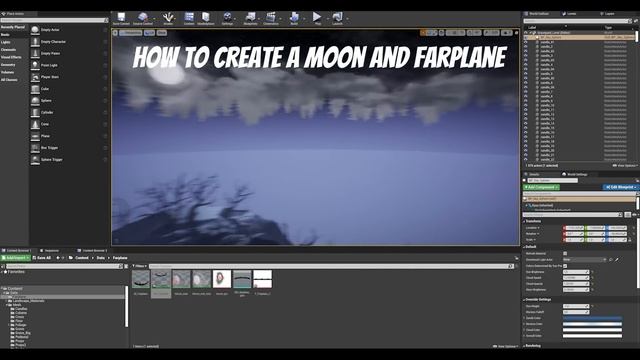Click the Zenith Color swatch
The height and width of the screenshot is (360, 640).
click(x=592, y=318)
